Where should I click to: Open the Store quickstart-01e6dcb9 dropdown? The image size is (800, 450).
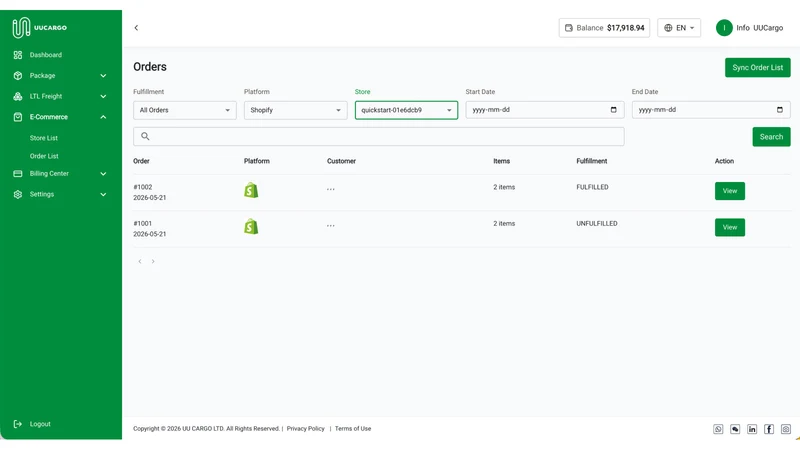pos(406,110)
